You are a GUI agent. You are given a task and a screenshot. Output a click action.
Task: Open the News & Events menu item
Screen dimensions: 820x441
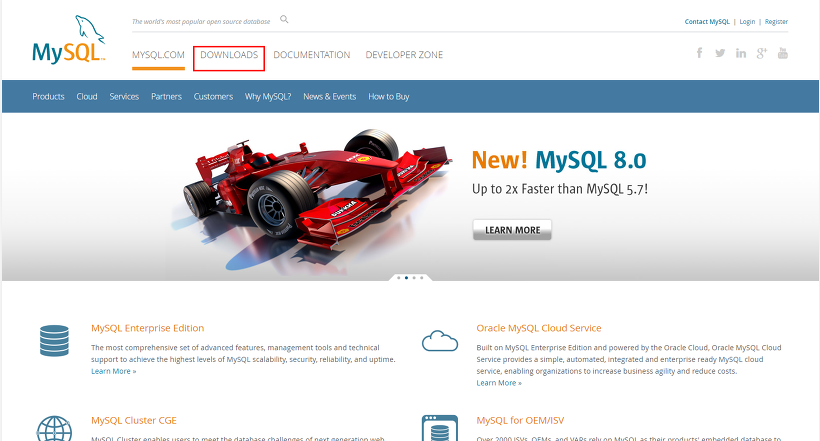click(329, 97)
